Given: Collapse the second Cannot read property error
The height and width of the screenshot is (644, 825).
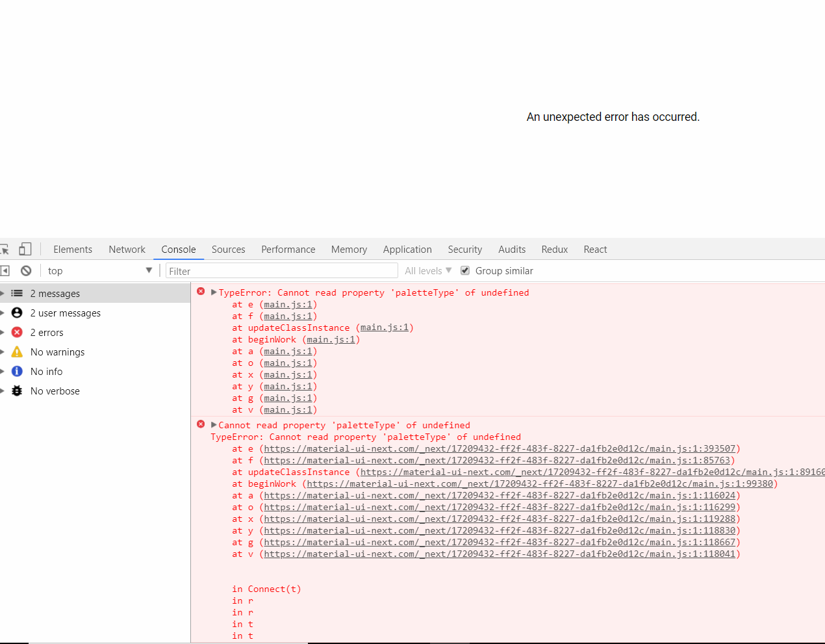Looking at the screenshot, I should [214, 425].
